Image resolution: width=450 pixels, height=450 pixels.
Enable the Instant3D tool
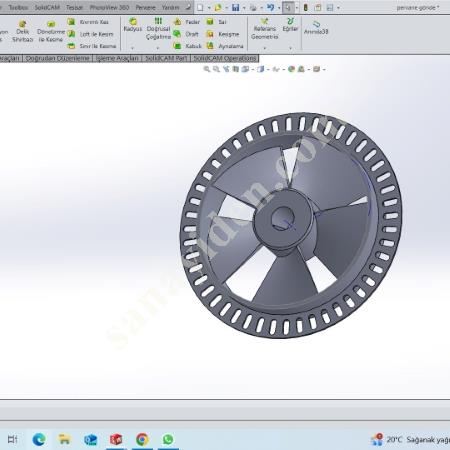pyautogui.click(x=316, y=28)
